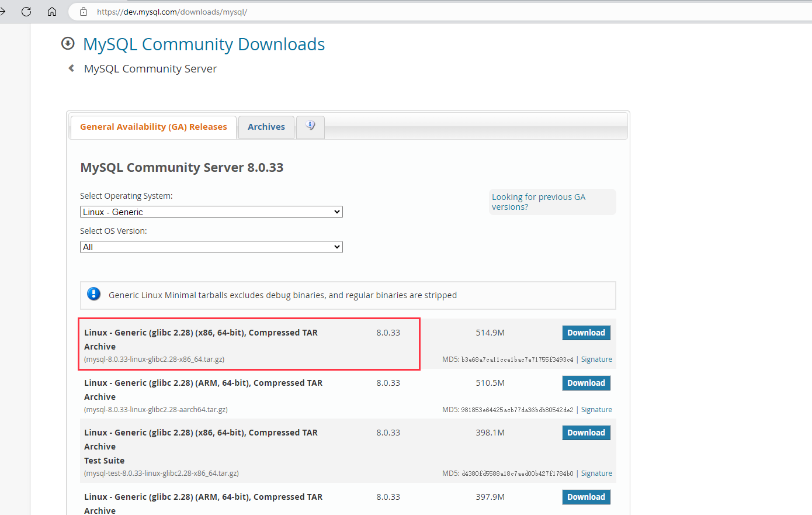This screenshot has width=812, height=515.
Task: Click the 510.5M file size value
Action: pos(490,383)
